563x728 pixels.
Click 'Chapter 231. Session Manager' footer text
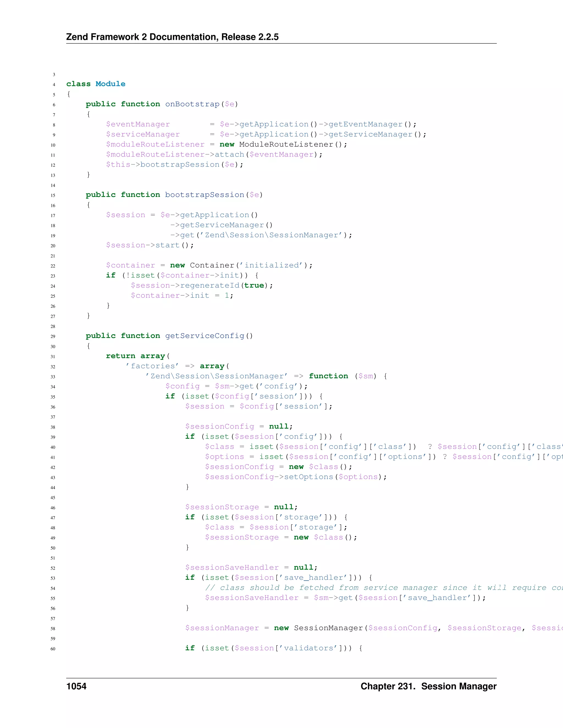(429, 686)
